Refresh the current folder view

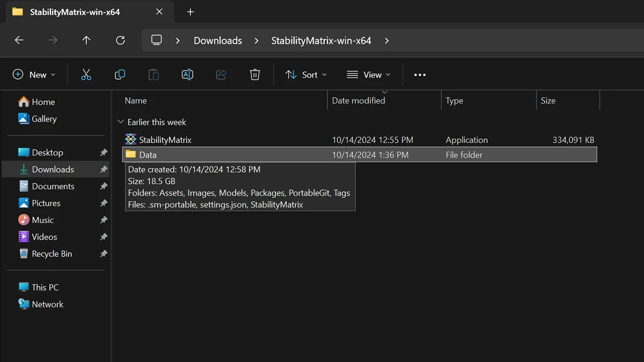point(120,40)
